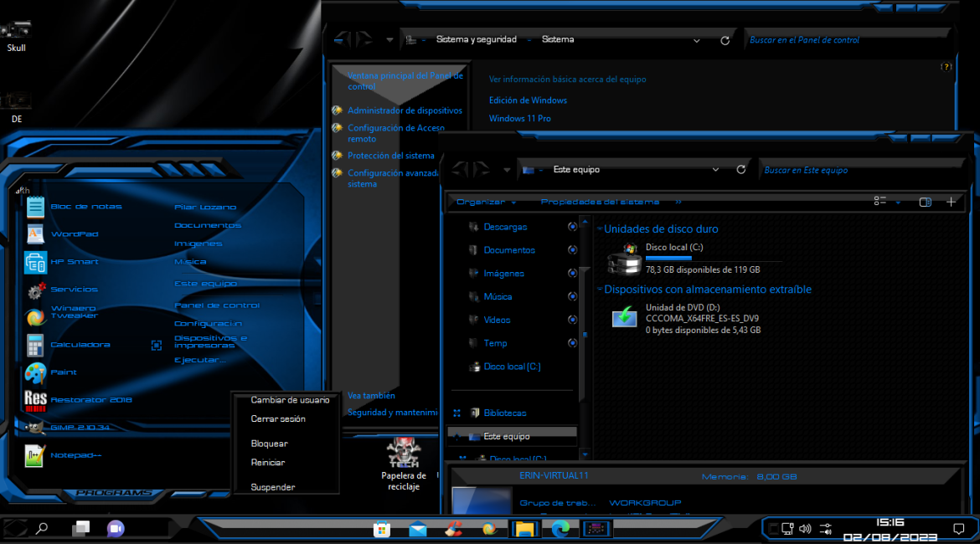Toggle the preview pane in Explorer
The width and height of the screenshot is (980, 544).
pyautogui.click(x=925, y=202)
